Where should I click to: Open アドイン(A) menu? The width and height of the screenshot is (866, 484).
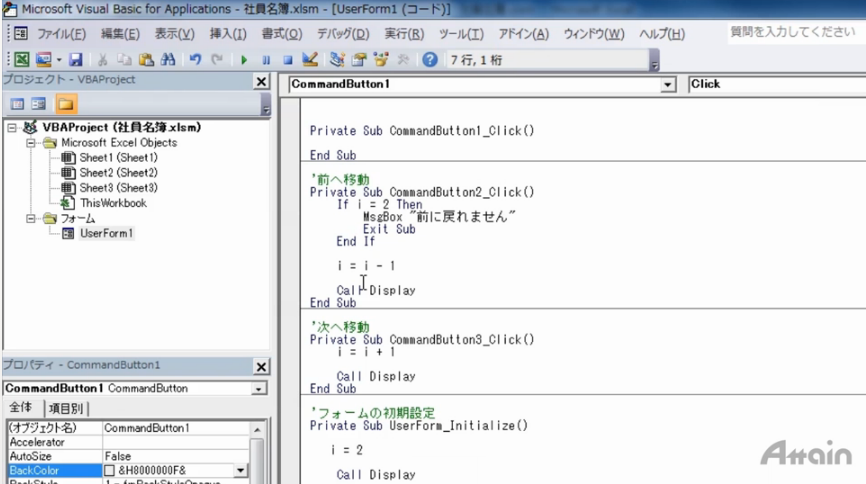(x=524, y=34)
